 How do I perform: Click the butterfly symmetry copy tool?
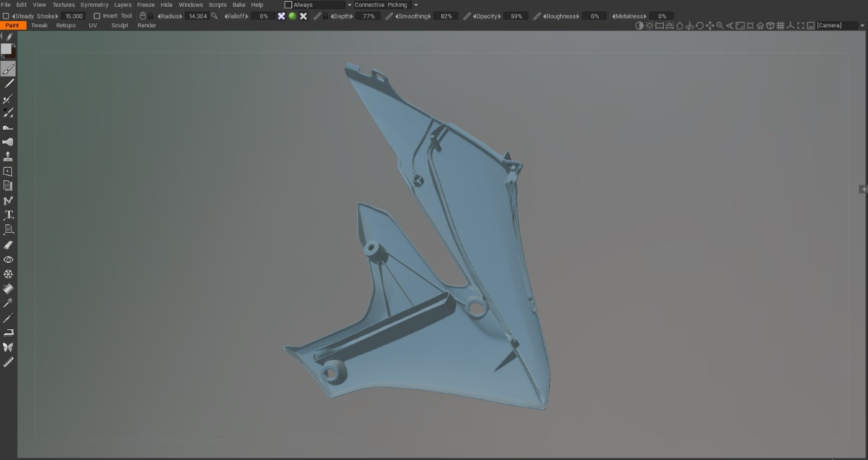point(8,347)
